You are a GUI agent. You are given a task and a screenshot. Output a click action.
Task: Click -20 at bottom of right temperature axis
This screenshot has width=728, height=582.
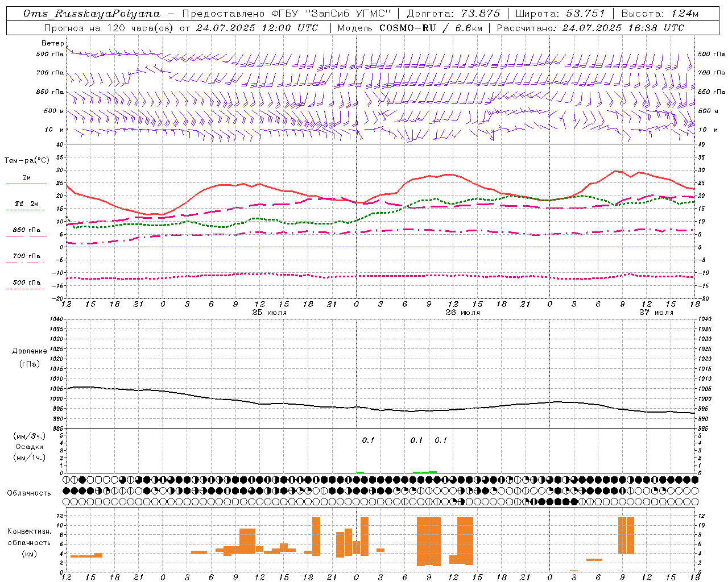point(702,298)
